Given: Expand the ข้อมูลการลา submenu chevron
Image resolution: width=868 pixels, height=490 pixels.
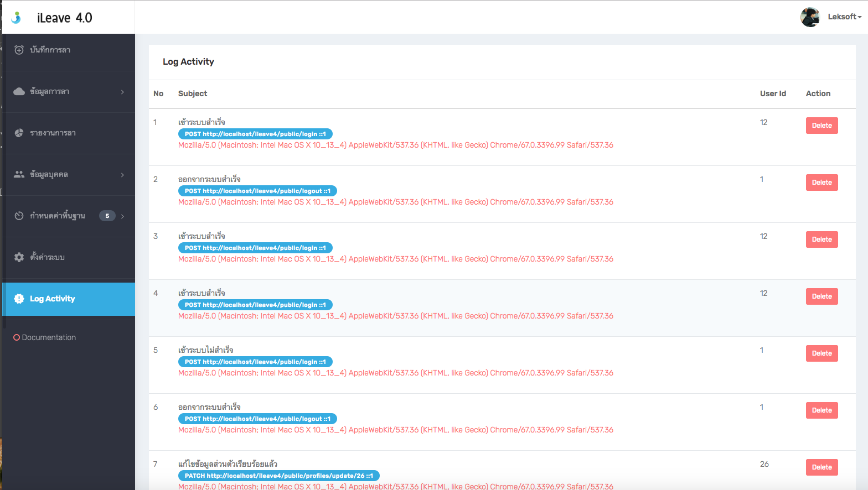Looking at the screenshot, I should 122,92.
